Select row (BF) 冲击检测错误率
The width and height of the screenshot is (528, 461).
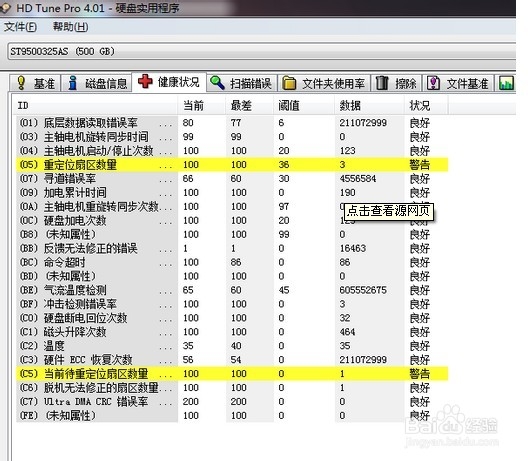pos(232,304)
